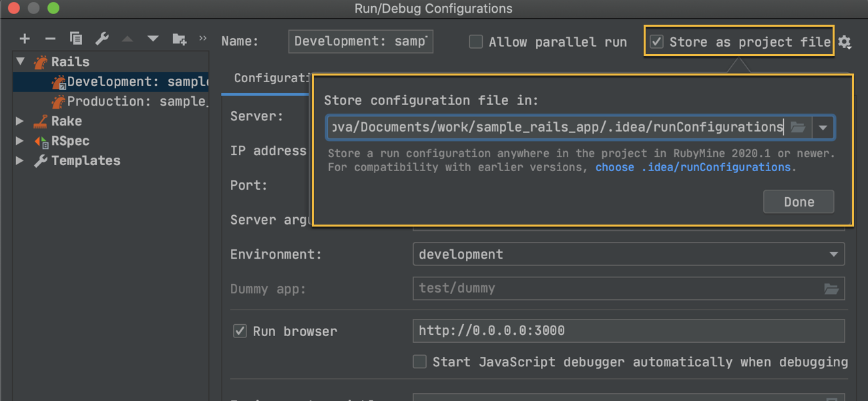Image resolution: width=868 pixels, height=401 pixels.
Task: Browse folder for Dummy app field
Action: (x=831, y=289)
